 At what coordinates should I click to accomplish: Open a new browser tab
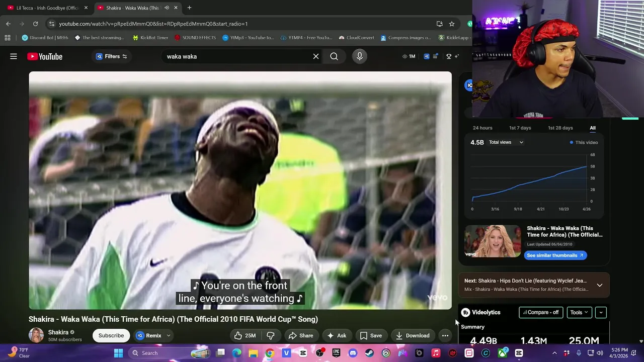189,8
